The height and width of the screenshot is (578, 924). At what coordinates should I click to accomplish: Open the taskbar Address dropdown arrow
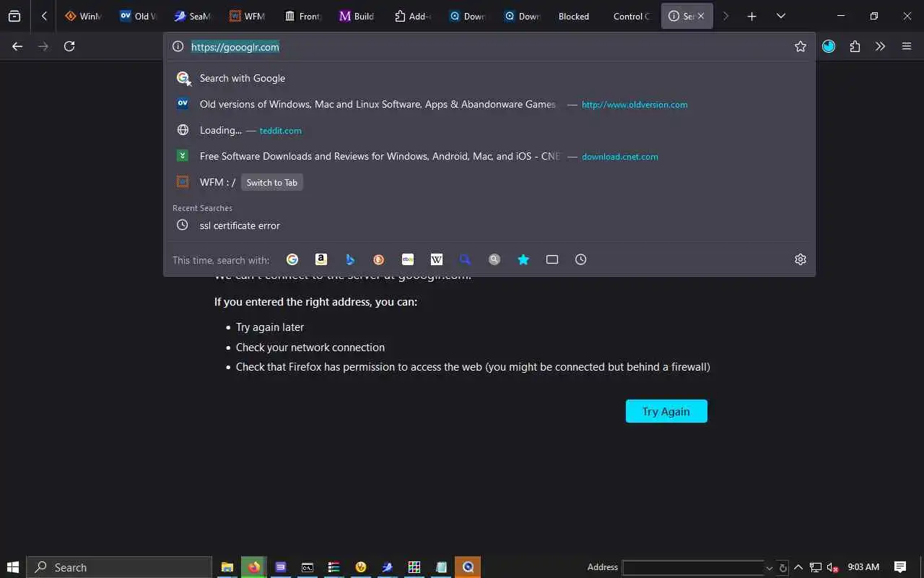[769, 568]
